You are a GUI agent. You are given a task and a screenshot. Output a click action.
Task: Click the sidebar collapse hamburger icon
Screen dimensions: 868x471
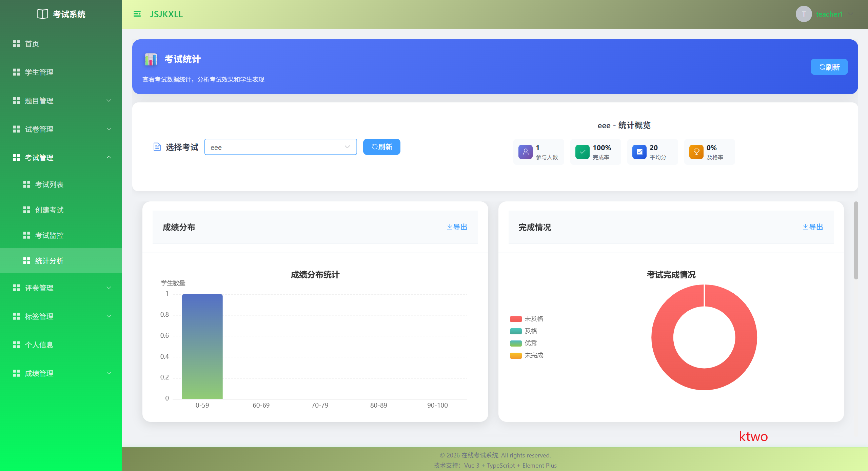click(137, 14)
